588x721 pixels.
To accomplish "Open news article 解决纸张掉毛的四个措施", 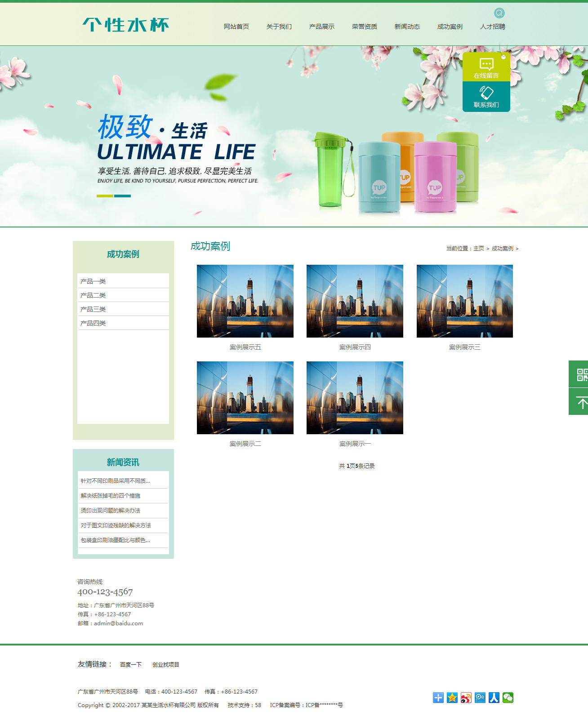I will pos(111,496).
